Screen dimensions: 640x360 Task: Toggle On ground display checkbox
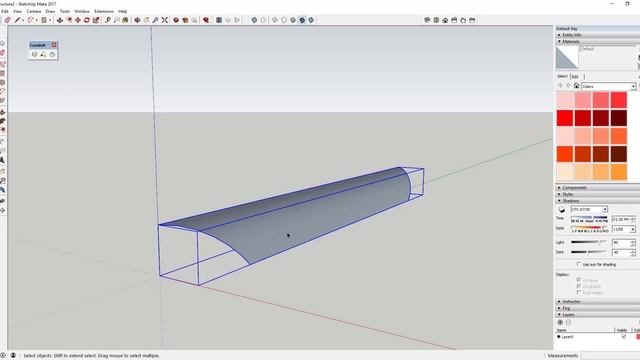pos(579,287)
